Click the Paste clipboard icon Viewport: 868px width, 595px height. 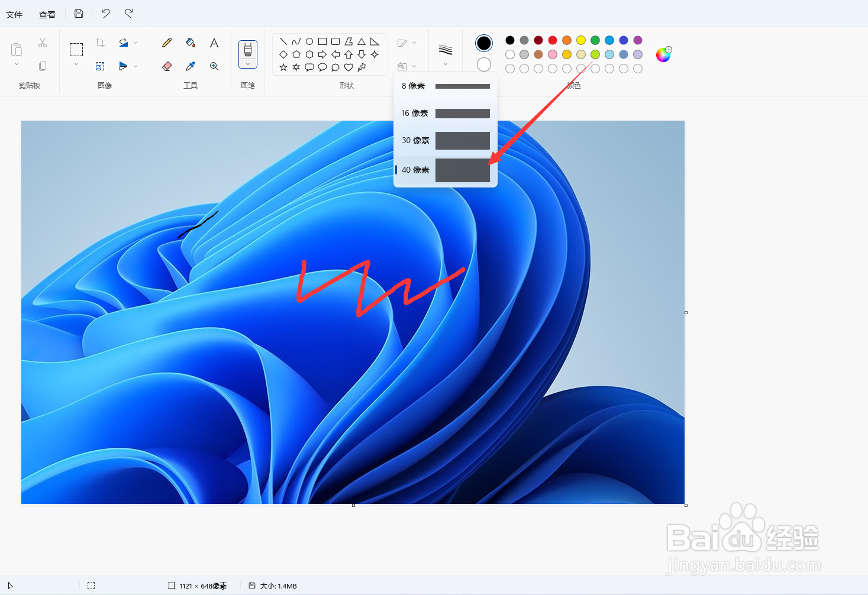coord(17,48)
